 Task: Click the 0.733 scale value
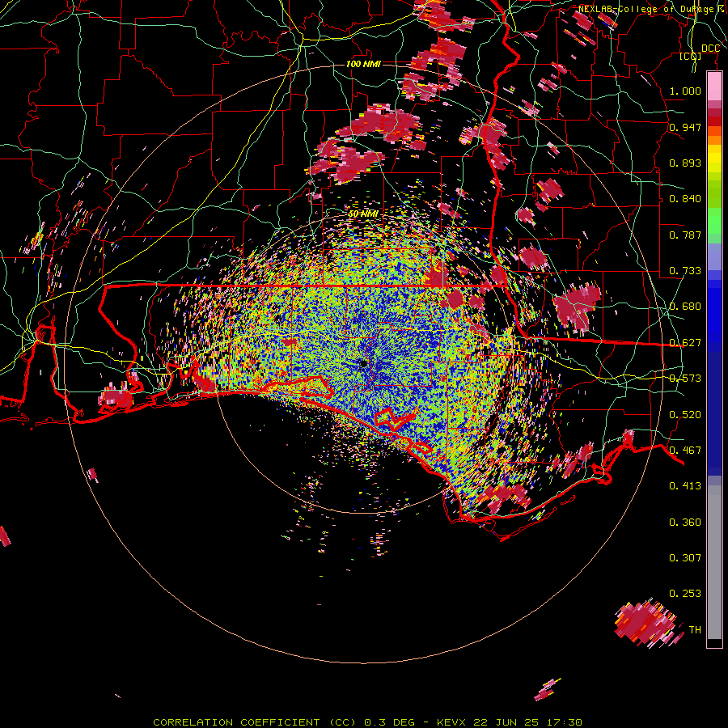685,271
